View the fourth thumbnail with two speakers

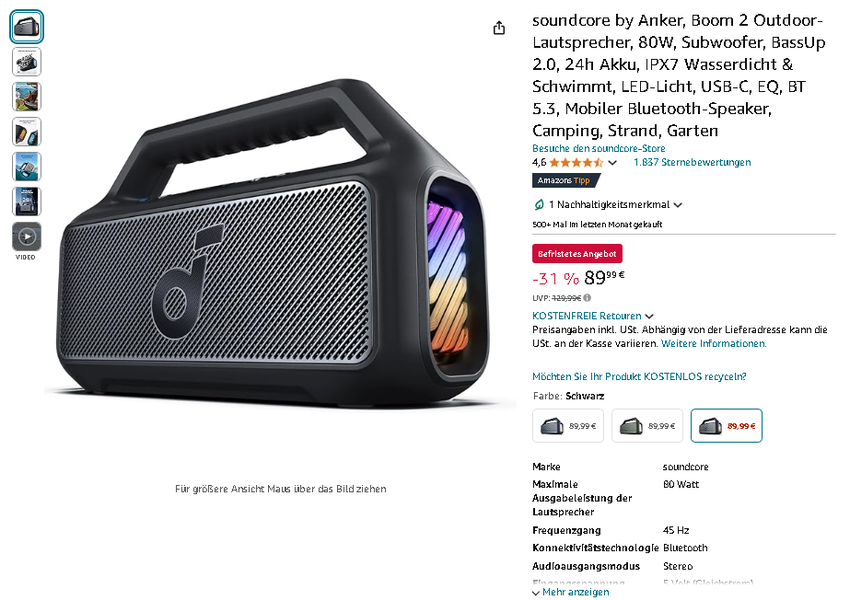point(27,132)
